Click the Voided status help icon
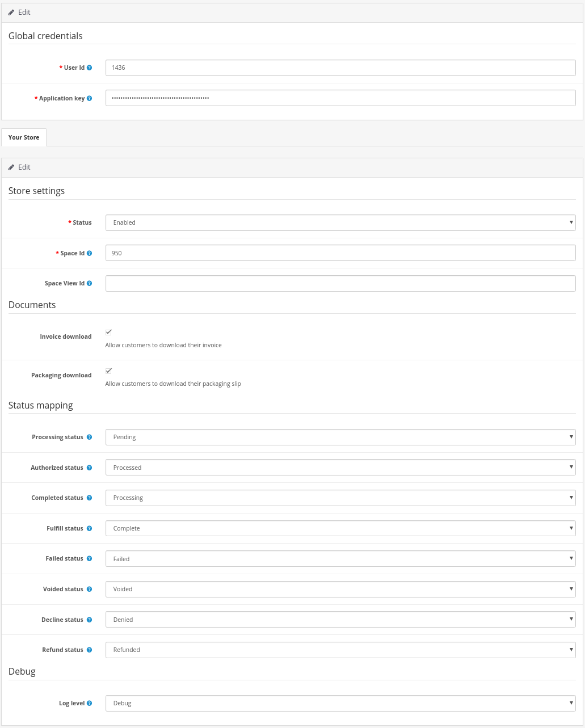 click(89, 590)
